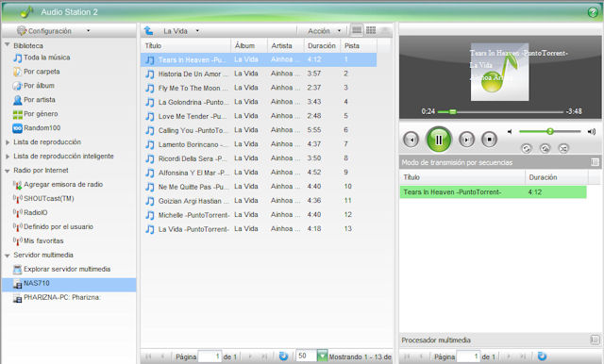Image resolution: width=604 pixels, height=364 pixels.
Task: Adjust the volume slider handle
Action: [550, 132]
